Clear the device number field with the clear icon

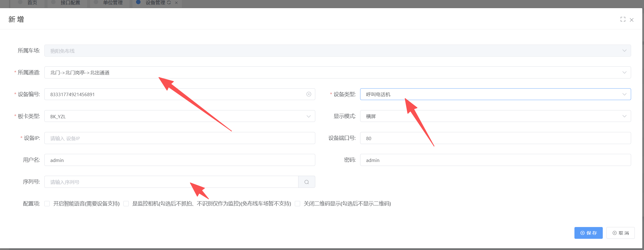click(309, 94)
